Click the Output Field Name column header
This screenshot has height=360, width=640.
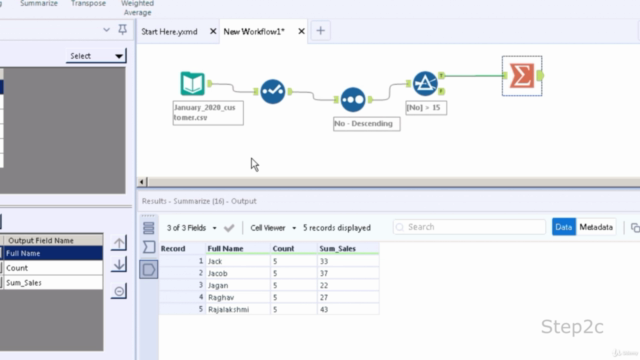53,240
